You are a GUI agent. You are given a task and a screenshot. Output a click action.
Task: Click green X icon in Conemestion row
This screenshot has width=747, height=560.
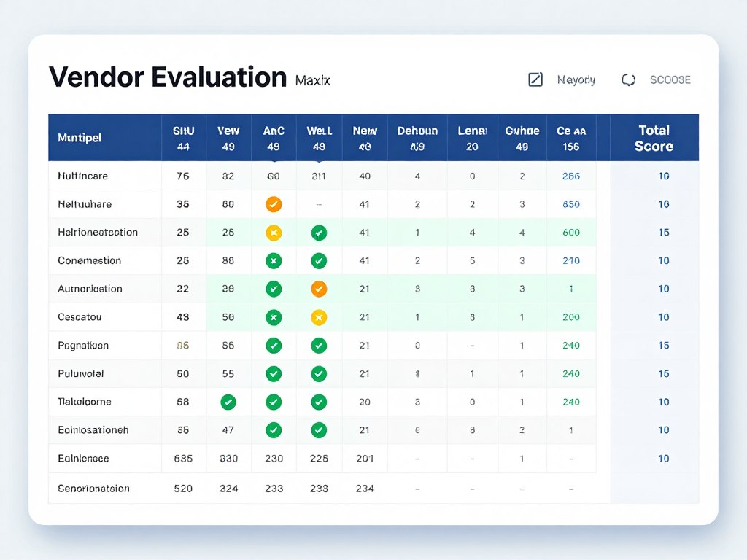274,261
